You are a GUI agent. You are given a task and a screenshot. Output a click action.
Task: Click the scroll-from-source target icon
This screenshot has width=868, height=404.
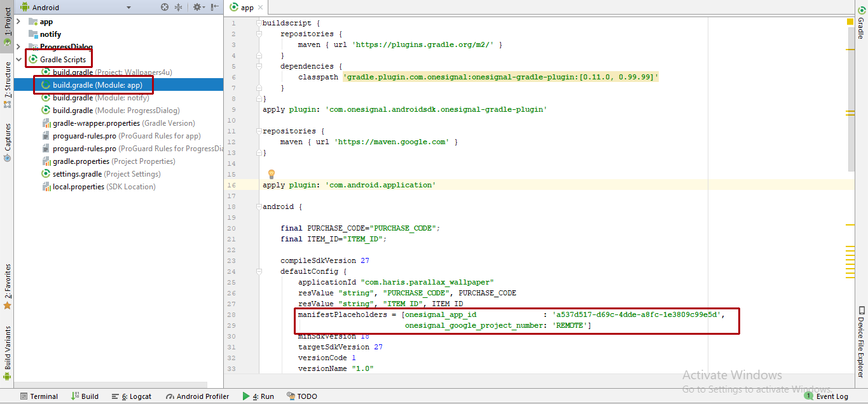coord(165,7)
